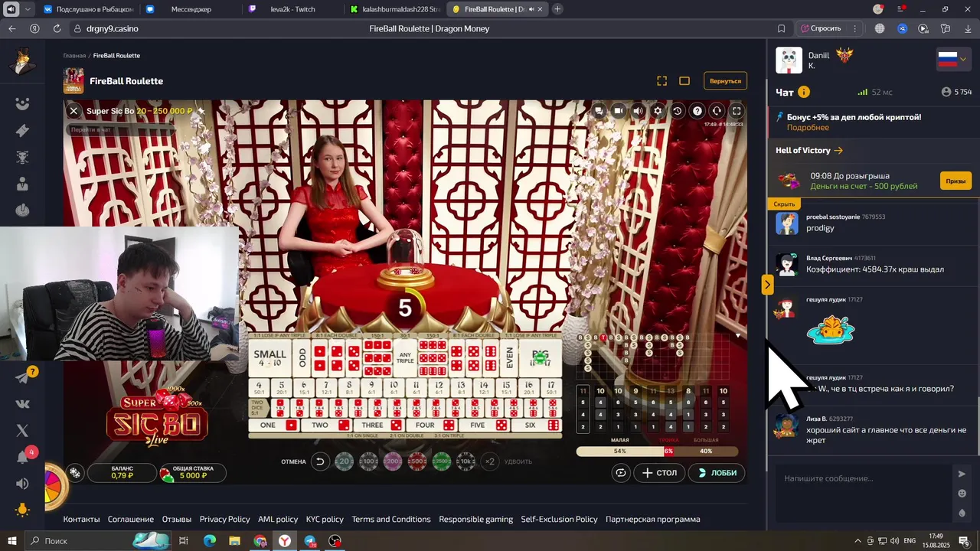Viewport: 980px width, 551px height.
Task: Open the emoji picker in chat
Action: coord(962,494)
